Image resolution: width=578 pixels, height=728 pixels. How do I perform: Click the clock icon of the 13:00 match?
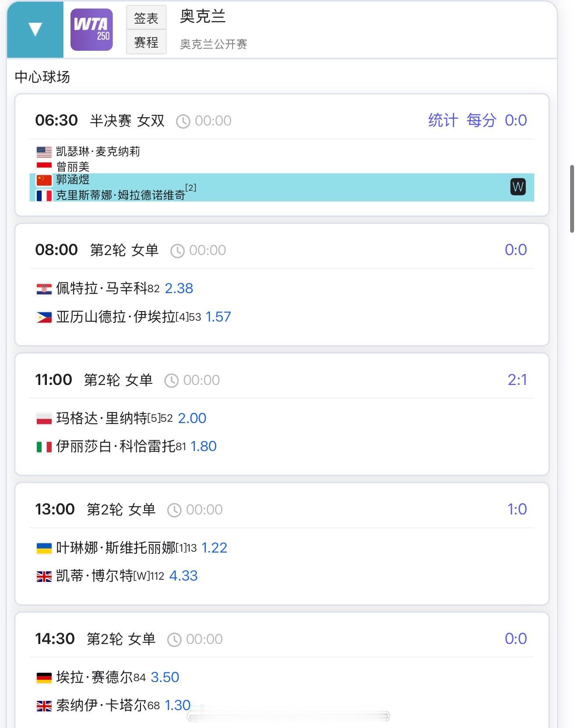[x=174, y=510]
